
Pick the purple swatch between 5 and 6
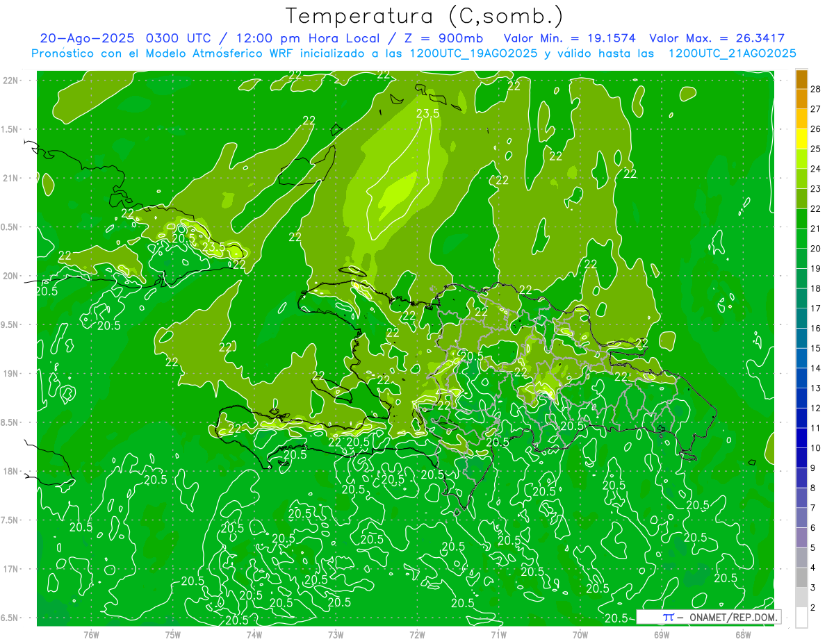click(801, 538)
